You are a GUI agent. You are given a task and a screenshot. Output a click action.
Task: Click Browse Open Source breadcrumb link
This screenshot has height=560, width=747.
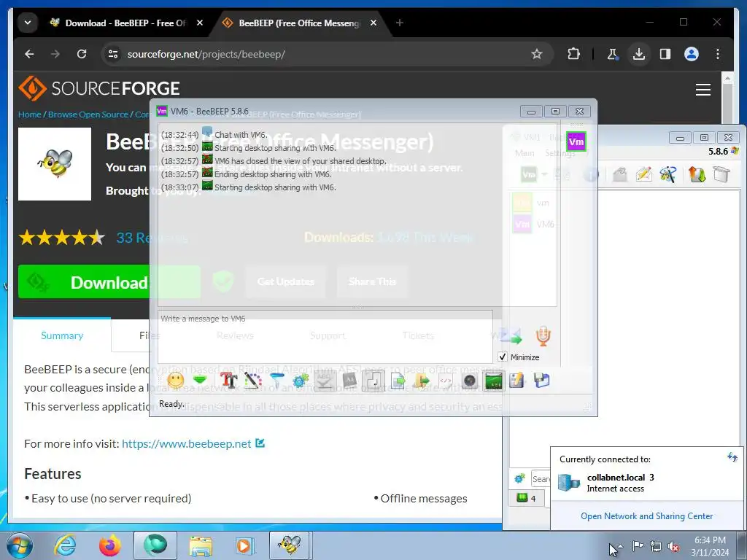pos(88,114)
